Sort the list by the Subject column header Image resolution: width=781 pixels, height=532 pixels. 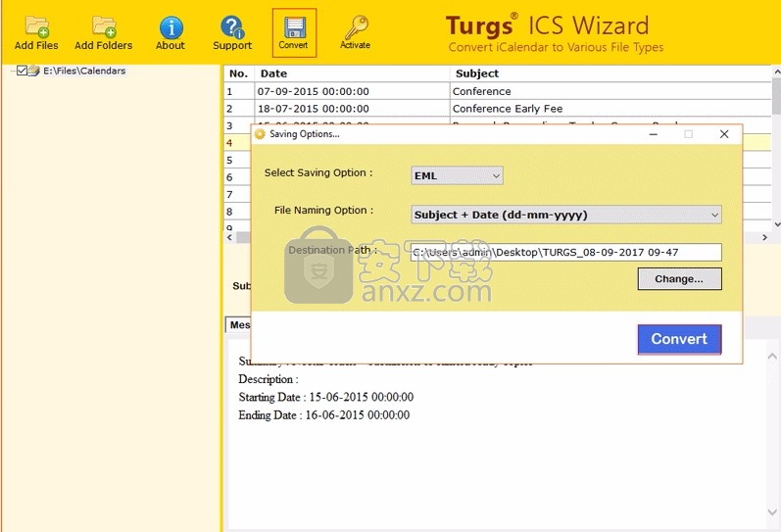tap(610, 73)
